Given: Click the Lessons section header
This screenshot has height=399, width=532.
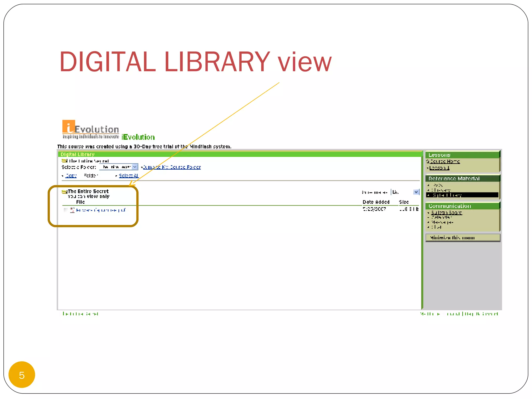Looking at the screenshot, I should [x=462, y=155].
